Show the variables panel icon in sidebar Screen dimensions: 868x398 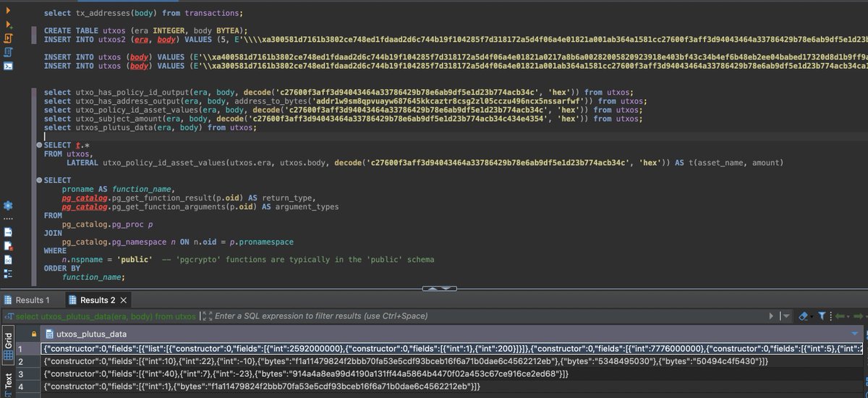[8, 259]
